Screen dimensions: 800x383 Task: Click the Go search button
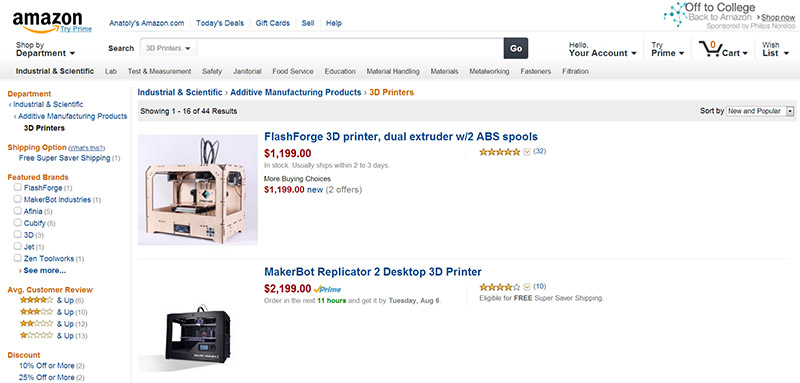(516, 48)
